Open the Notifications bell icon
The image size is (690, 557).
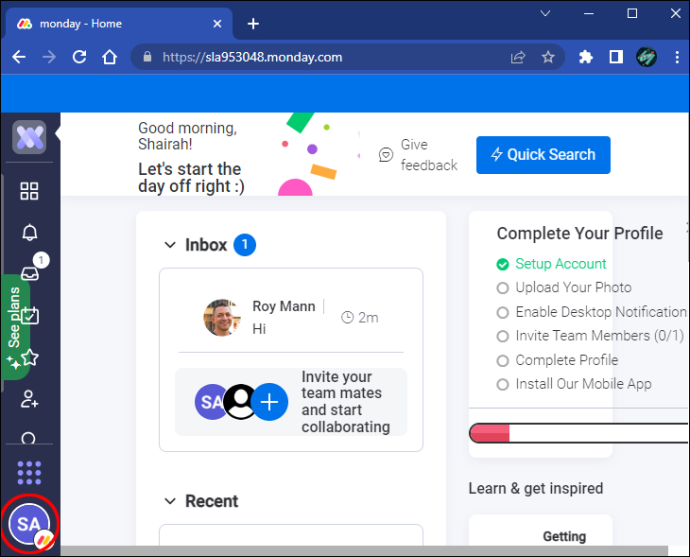(x=29, y=232)
